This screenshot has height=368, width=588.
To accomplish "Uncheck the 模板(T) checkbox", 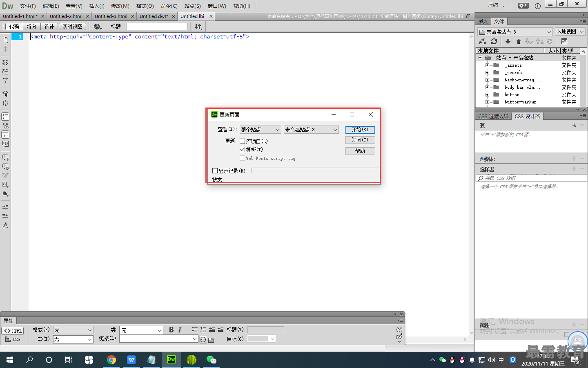I will coord(243,150).
